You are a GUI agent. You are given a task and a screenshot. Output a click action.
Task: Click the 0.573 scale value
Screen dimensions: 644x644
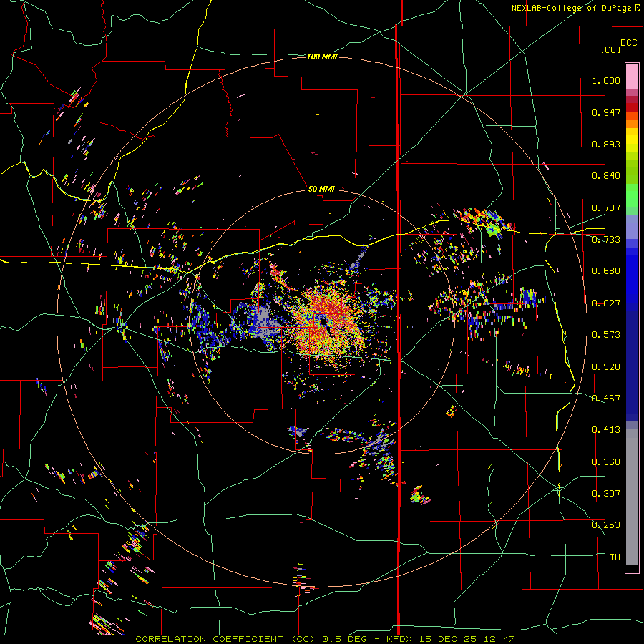pos(606,335)
